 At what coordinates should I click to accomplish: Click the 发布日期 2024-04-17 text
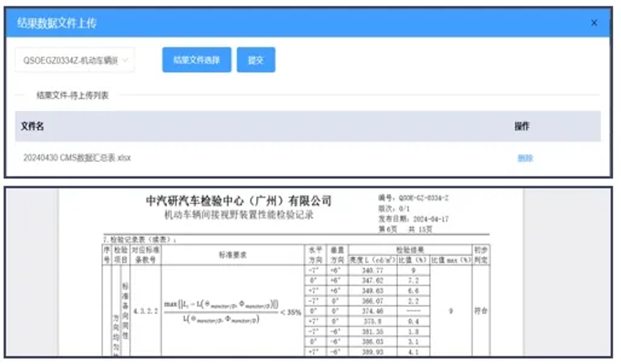pos(414,219)
